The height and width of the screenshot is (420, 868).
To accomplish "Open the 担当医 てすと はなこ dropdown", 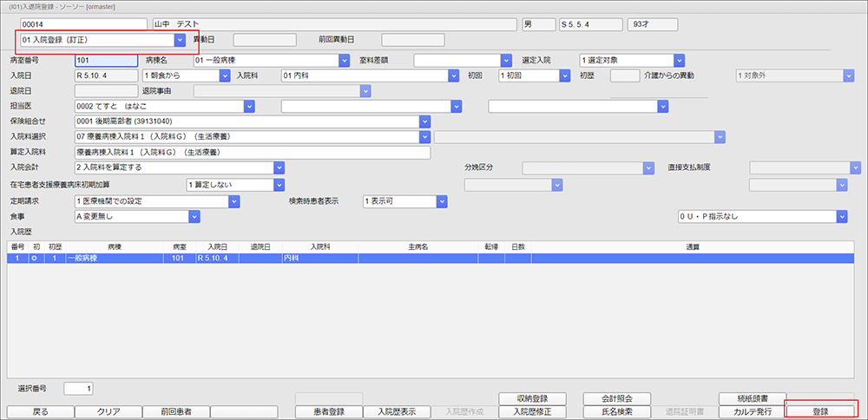I will tap(248, 106).
